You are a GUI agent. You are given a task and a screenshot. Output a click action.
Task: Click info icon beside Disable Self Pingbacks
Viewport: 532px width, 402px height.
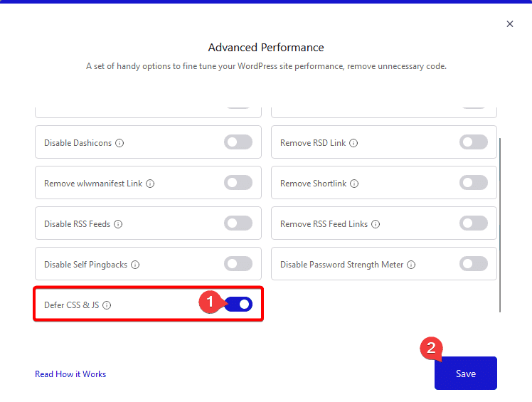coord(135,265)
